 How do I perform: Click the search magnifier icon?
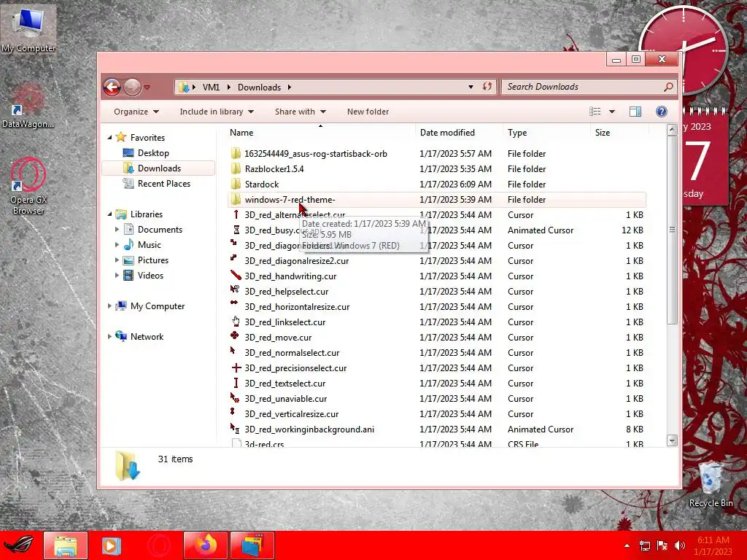click(668, 87)
